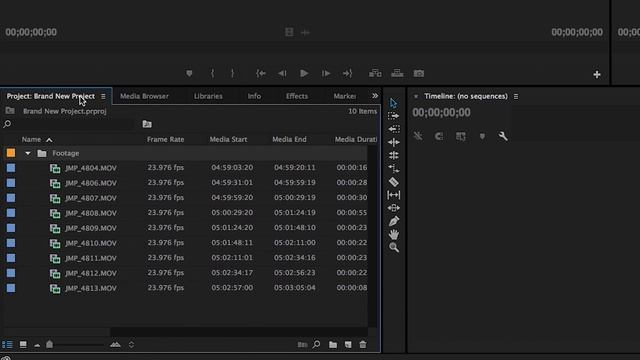Click Find magnifier in Project footer

click(x=316, y=345)
